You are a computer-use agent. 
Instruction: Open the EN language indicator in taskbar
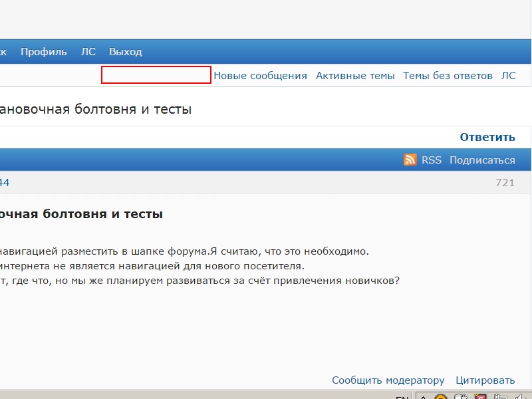click(x=402, y=397)
